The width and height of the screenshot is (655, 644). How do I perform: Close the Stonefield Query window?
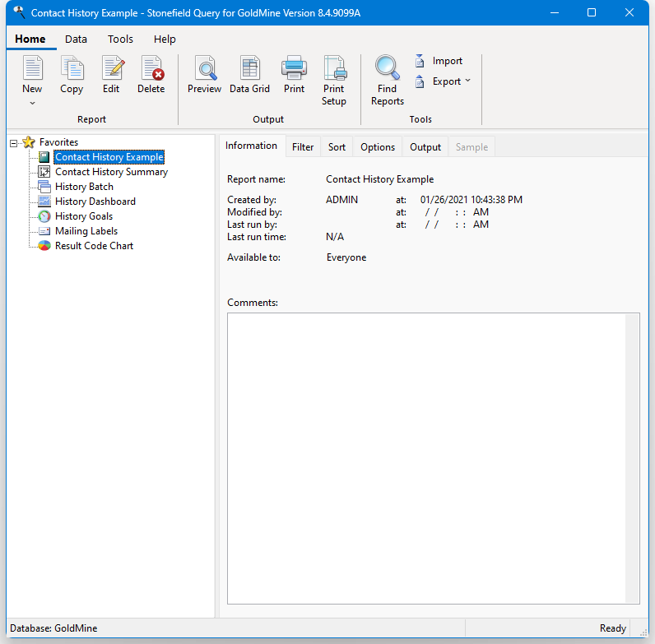(629, 12)
